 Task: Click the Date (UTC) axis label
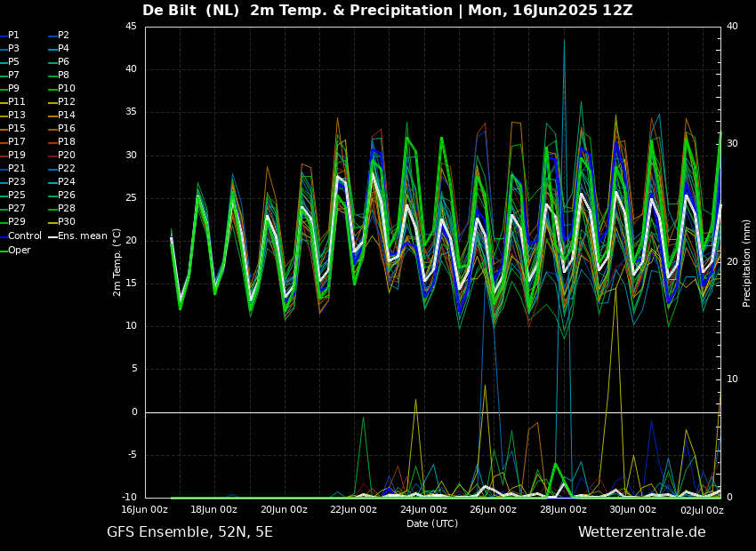tap(432, 524)
